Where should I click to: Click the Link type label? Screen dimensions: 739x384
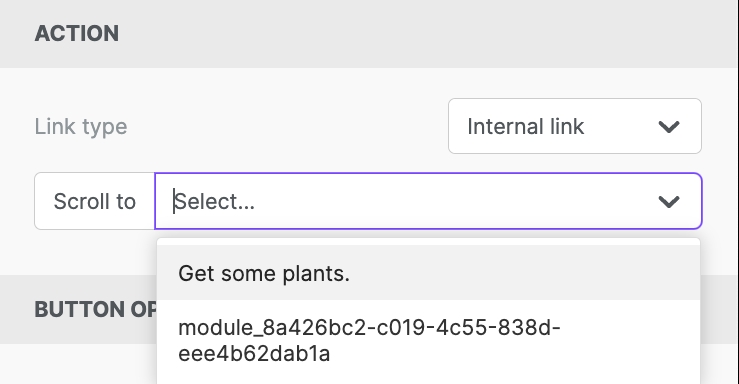point(81,127)
